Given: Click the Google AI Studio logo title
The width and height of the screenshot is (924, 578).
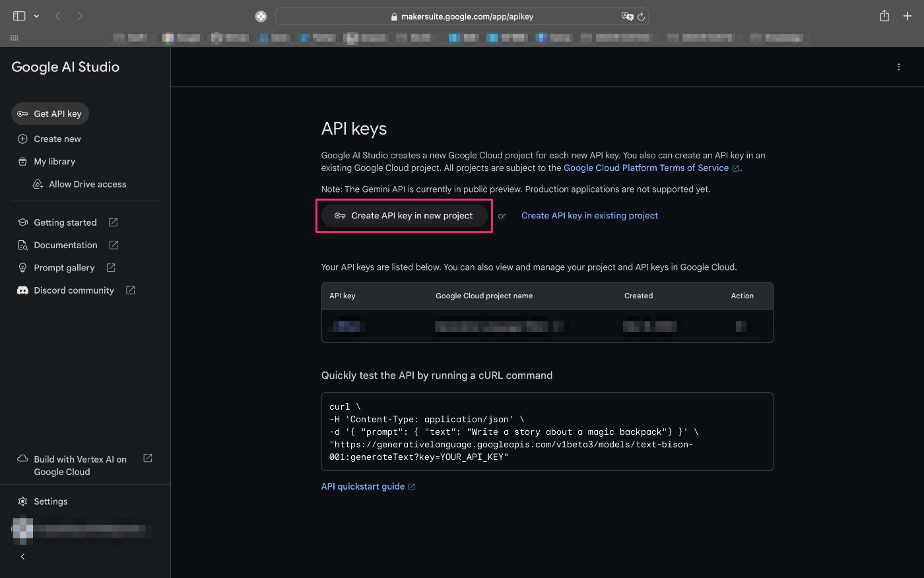Looking at the screenshot, I should (x=65, y=67).
